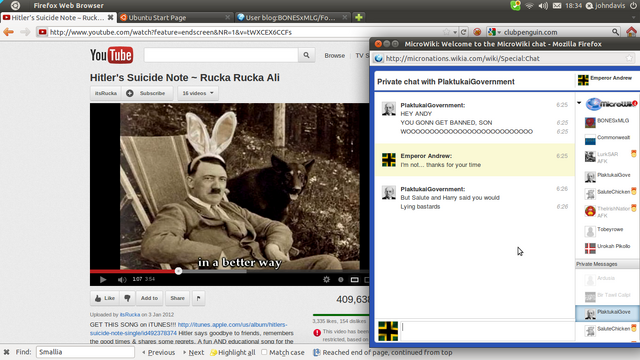Click the video progress scrubber handle
Screen dimensions: 640x360
click(178, 271)
